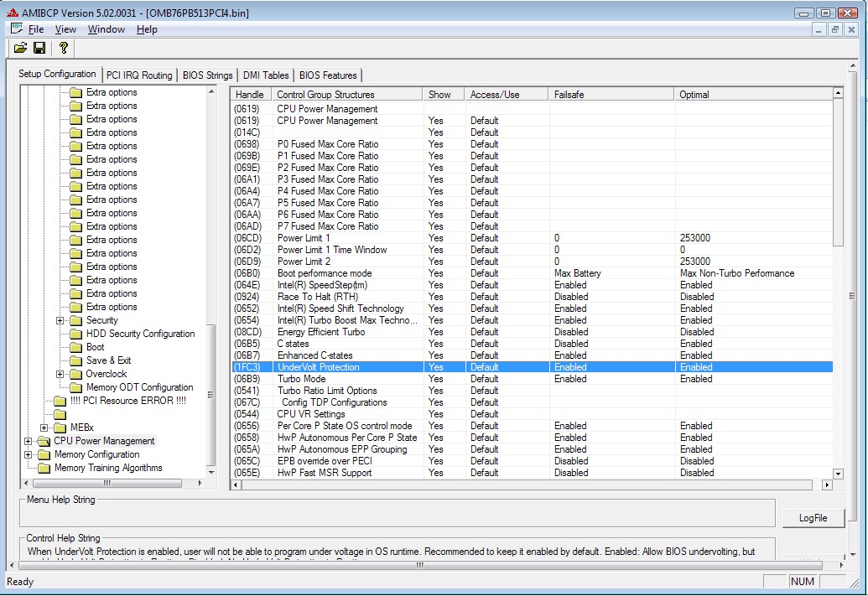This screenshot has width=868, height=596.
Task: Click the Memory Training Algorithms folder icon
Action: tap(44, 469)
